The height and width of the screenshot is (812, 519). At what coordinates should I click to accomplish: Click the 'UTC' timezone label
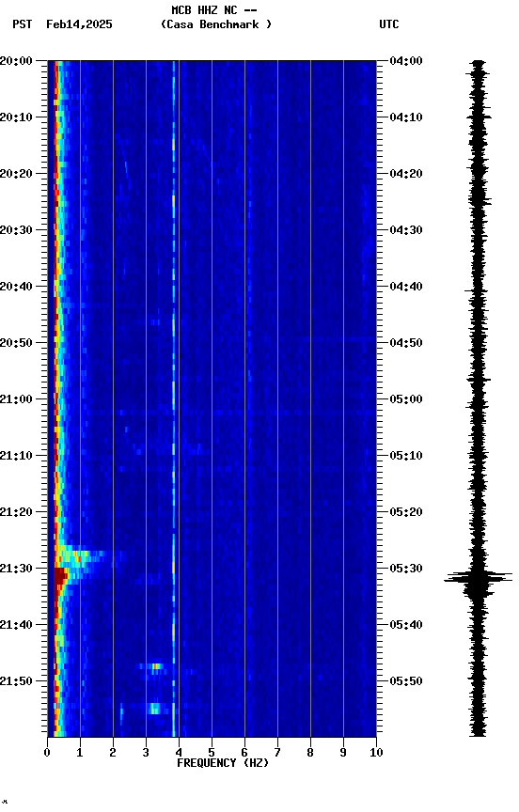[389, 24]
